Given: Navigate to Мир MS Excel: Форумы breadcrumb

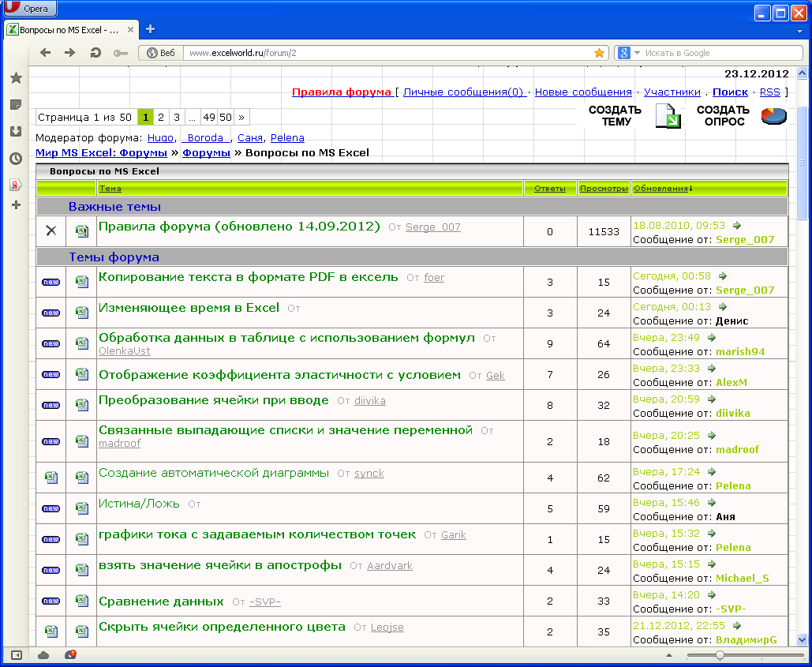Looking at the screenshot, I should click(102, 153).
